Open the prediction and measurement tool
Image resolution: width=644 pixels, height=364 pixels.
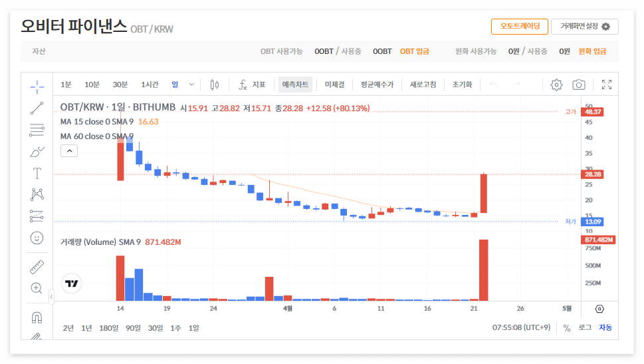click(x=37, y=216)
